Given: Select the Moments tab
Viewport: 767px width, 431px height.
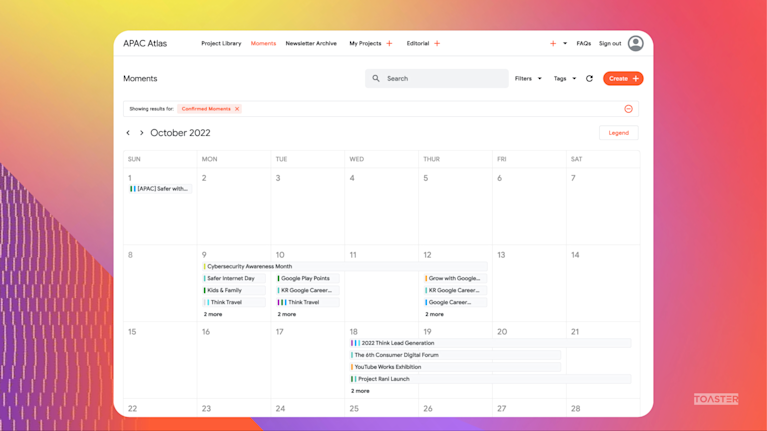Looking at the screenshot, I should tap(263, 44).
